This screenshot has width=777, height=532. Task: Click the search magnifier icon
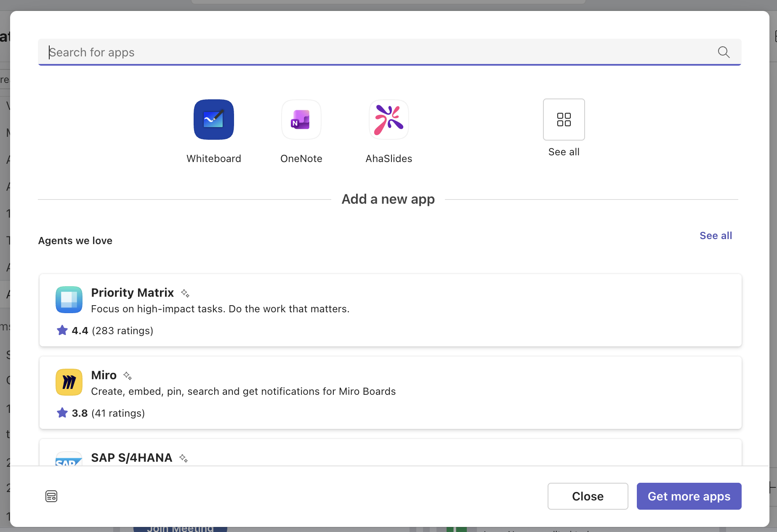[724, 52]
